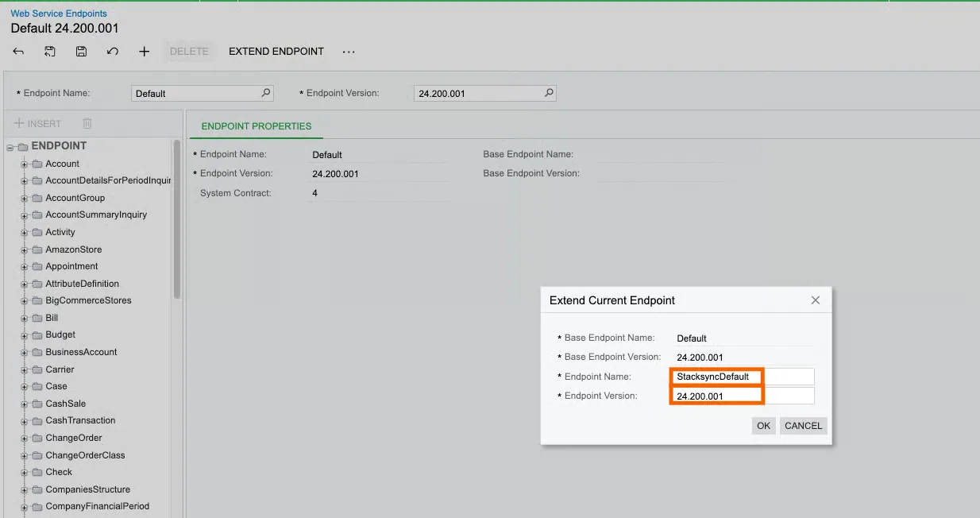The width and height of the screenshot is (980, 518).
Task: Expand the BusinessAccount tree node
Action: click(x=24, y=353)
